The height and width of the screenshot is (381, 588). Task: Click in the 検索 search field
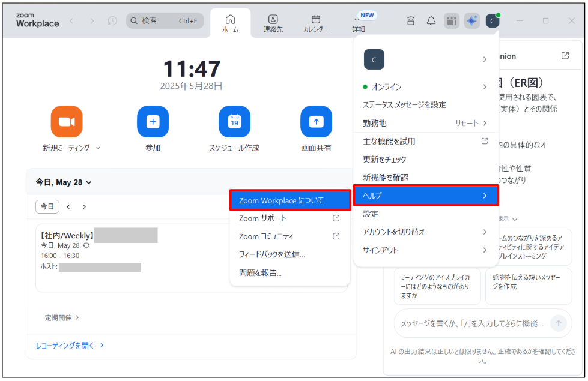[165, 21]
